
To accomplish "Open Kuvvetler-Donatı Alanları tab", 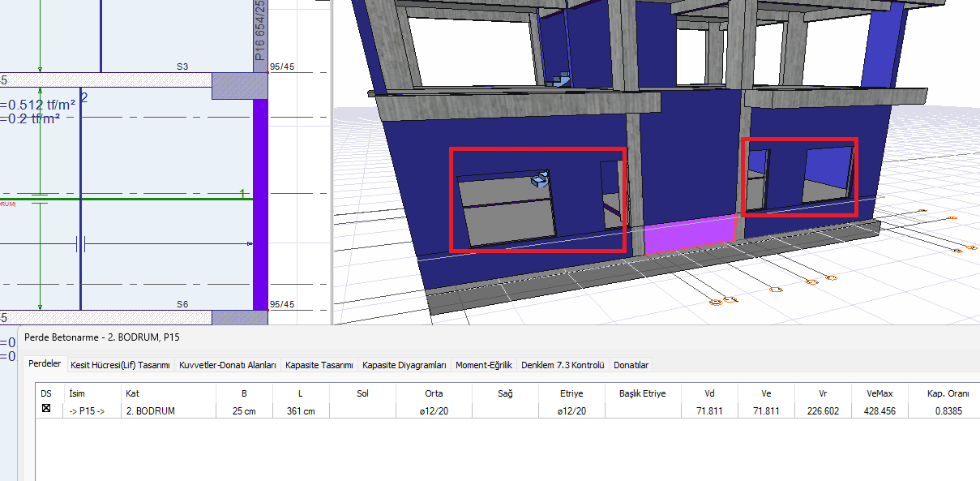I will [229, 365].
